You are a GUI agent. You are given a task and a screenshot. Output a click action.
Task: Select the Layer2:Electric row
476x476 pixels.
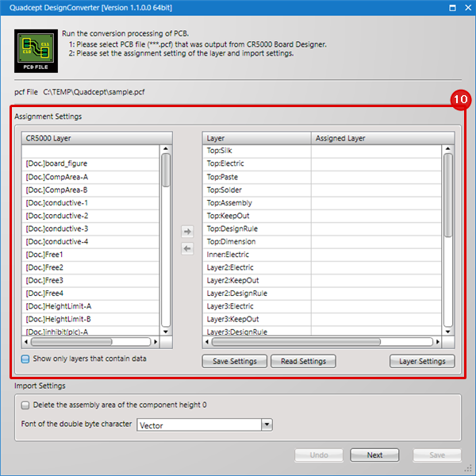coord(322,268)
